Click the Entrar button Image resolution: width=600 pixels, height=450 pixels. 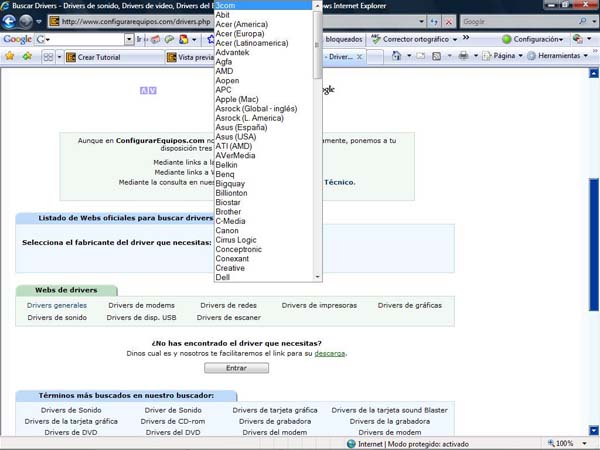[x=236, y=368]
